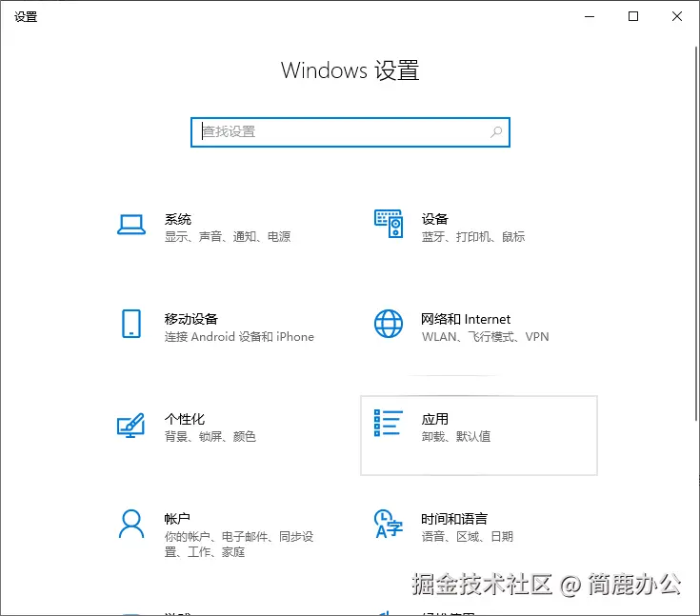Screen dimensions: 700x616
Task: Click 连接 Android 设备和 iPhone text
Action: coord(239,337)
